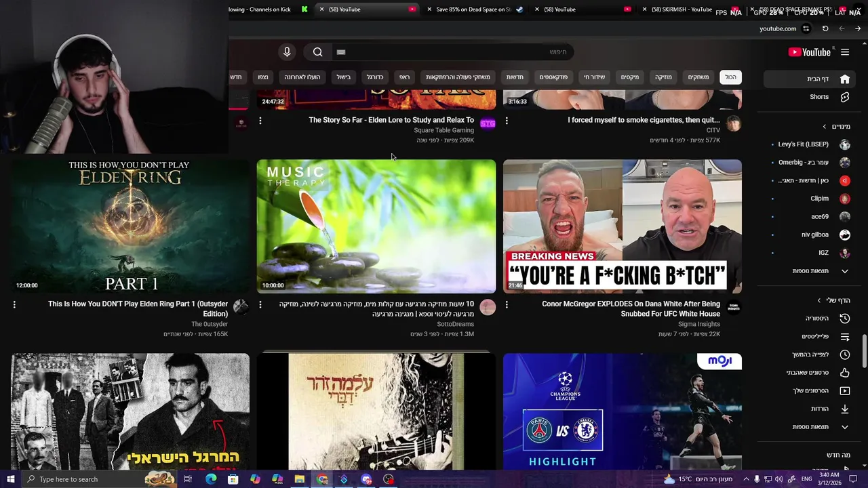This screenshot has width=868, height=488.
Task: Open the Paris vs Chelsea highlight thumbnail
Action: click(x=623, y=411)
